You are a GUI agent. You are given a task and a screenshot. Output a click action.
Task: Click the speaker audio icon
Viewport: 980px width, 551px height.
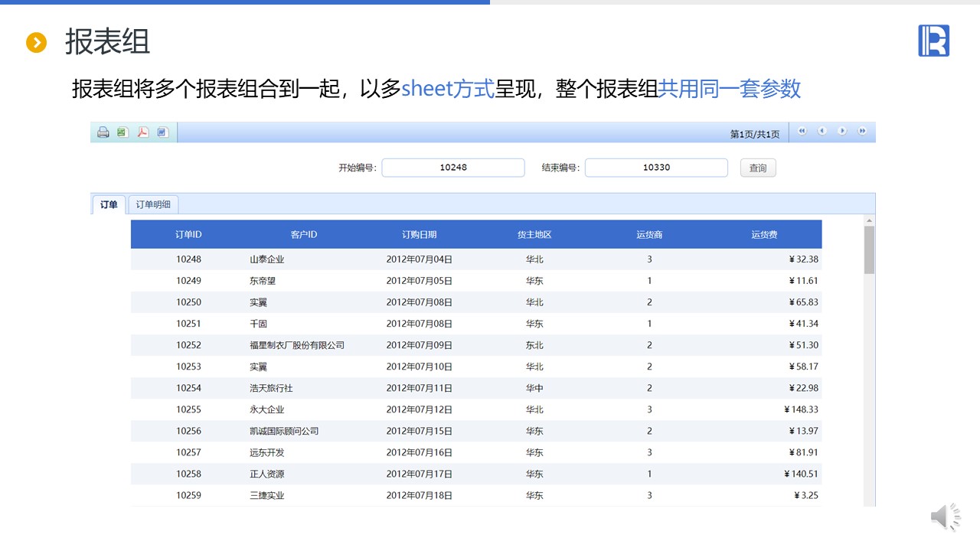coord(945,518)
